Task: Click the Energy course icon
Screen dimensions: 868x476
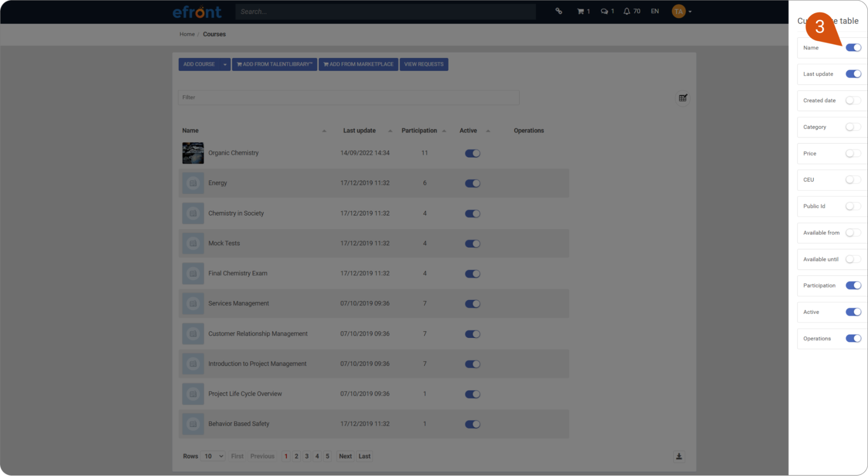Action: tap(193, 183)
